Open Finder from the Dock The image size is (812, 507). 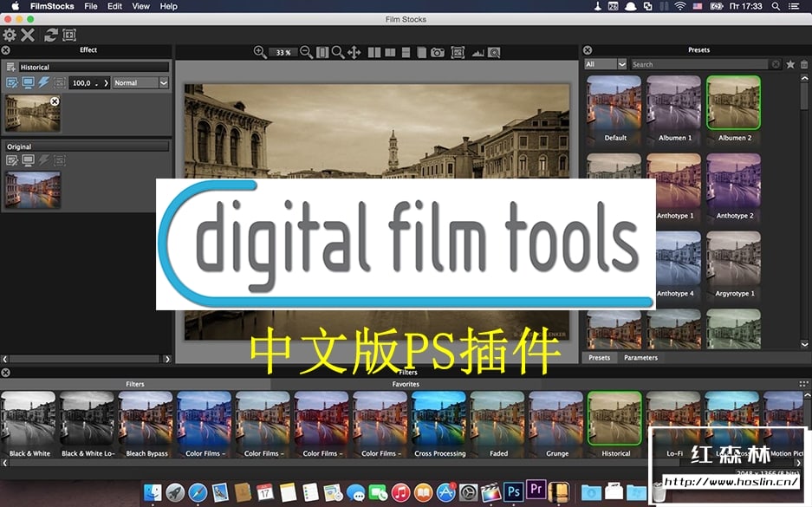click(x=153, y=492)
